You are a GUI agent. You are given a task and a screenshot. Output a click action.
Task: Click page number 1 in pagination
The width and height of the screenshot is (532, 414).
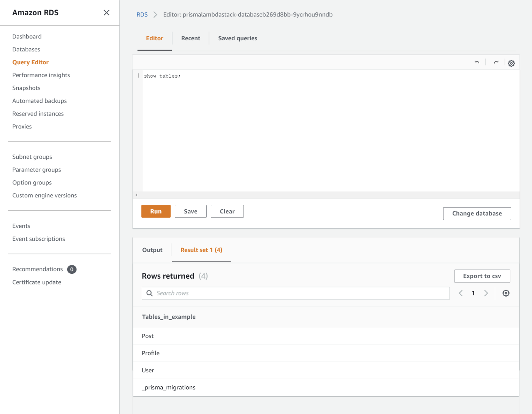point(473,293)
